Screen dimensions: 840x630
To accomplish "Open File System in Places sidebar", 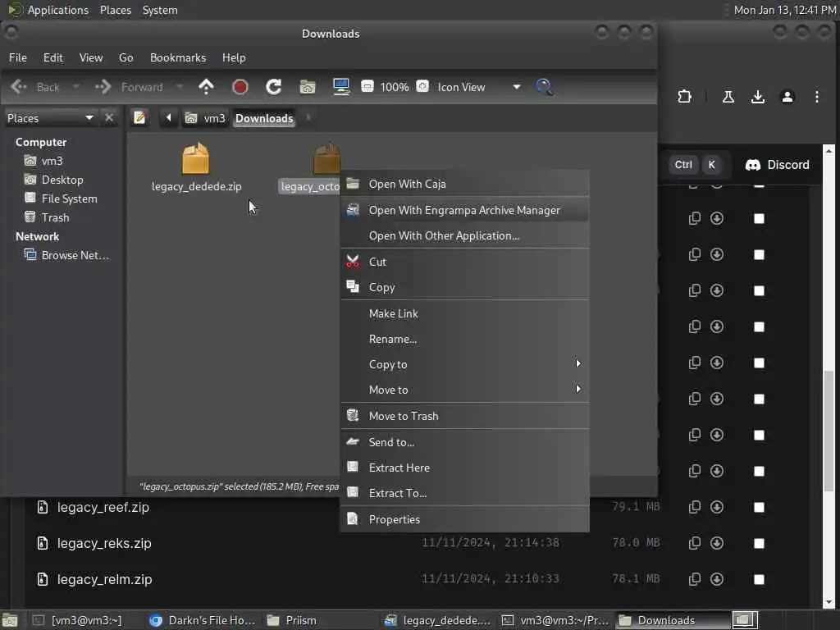I will point(69,199).
